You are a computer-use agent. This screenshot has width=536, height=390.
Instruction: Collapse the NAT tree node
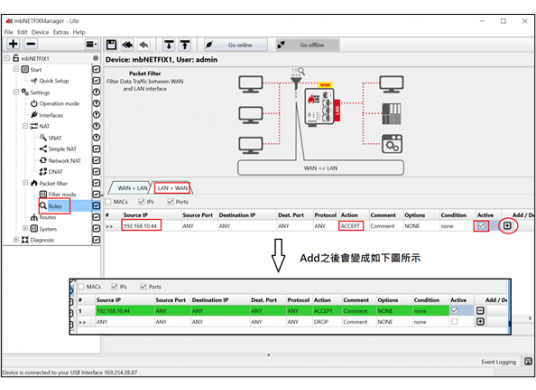[x=25, y=126]
